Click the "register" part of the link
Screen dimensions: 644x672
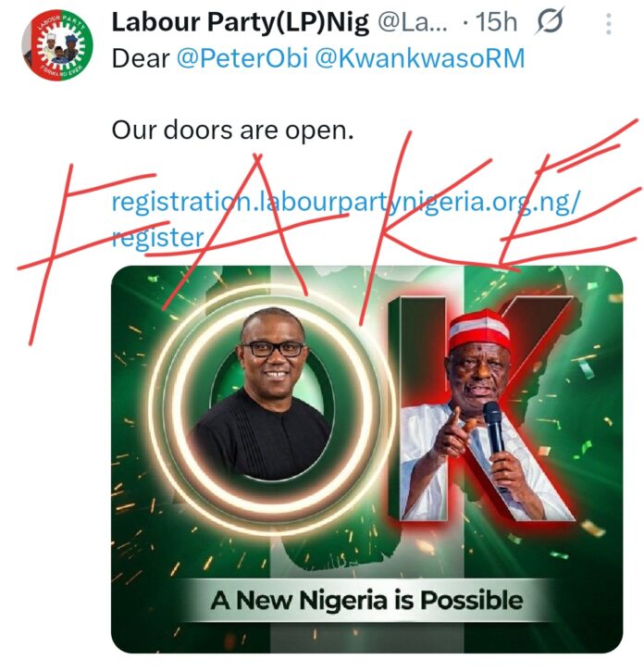point(156,238)
